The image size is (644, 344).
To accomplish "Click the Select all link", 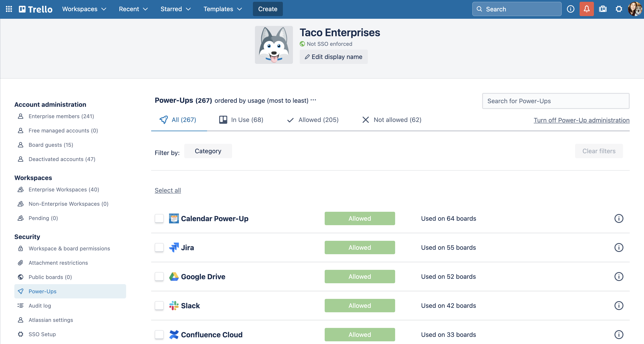I will (x=168, y=190).
